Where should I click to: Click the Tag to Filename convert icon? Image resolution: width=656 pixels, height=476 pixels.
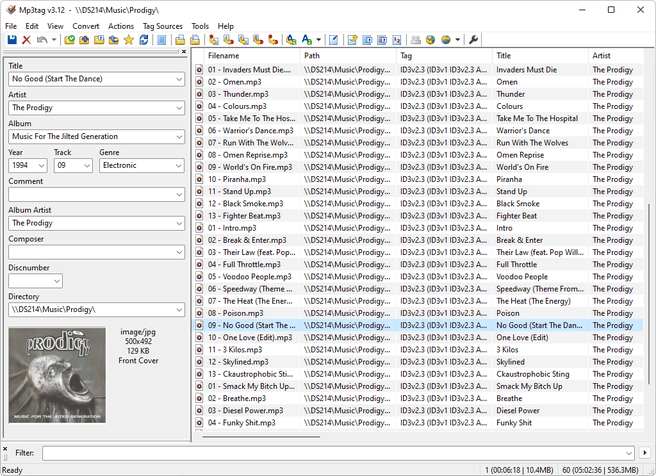pyautogui.click(x=214, y=40)
